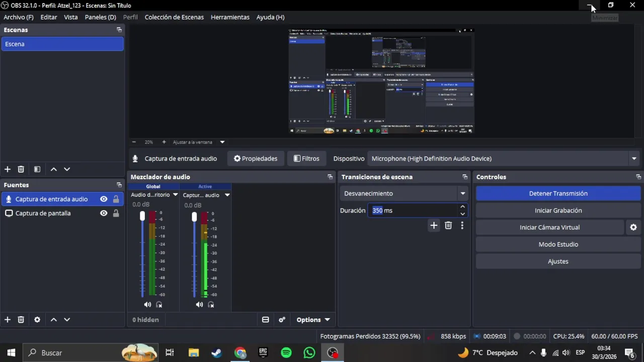
Task: Undock the Escenas panel
Action: (119, 30)
